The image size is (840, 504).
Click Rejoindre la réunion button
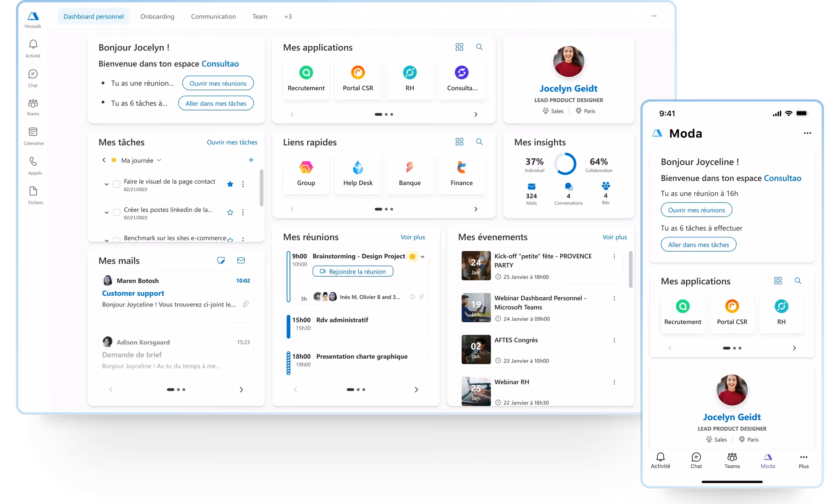click(x=353, y=272)
